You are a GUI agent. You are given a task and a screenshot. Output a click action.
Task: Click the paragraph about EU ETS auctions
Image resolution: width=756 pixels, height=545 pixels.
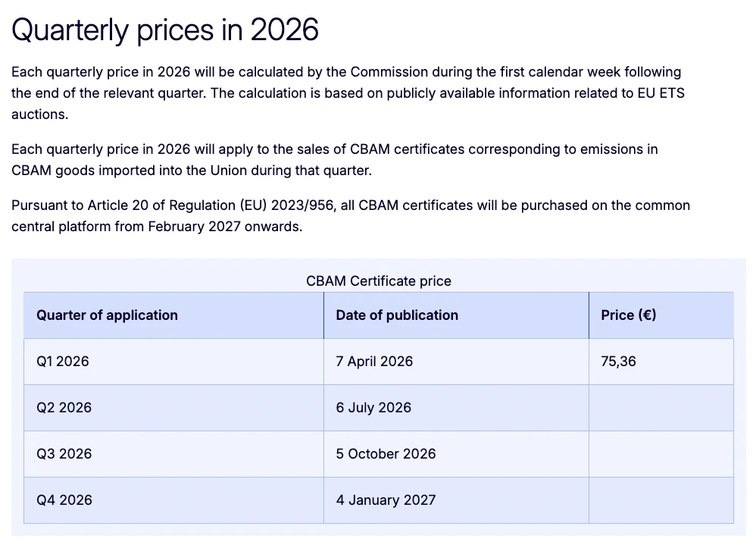[x=348, y=93]
